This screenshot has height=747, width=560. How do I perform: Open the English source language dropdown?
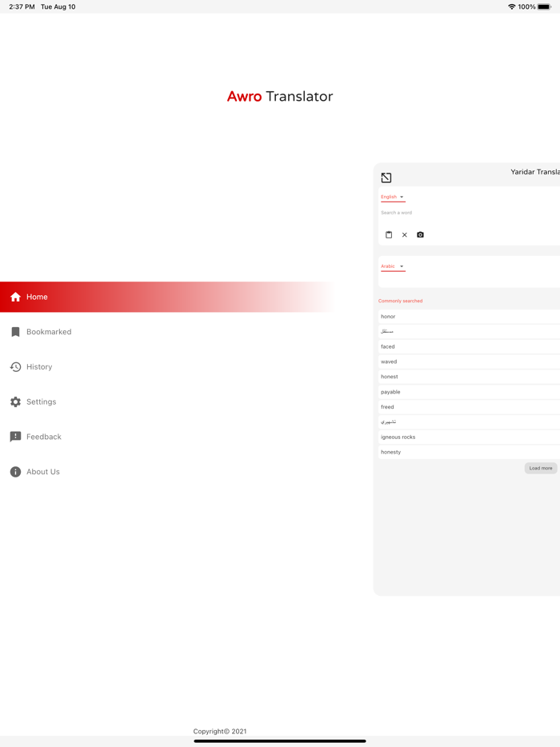point(393,197)
